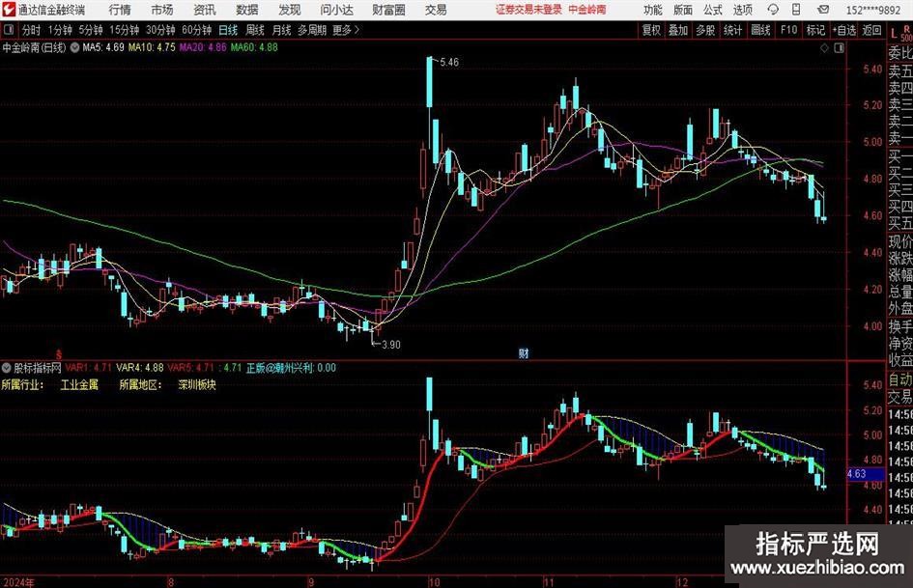This screenshot has height=588, width=913.
Task: Open the 问小达 menu
Action: [x=336, y=10]
